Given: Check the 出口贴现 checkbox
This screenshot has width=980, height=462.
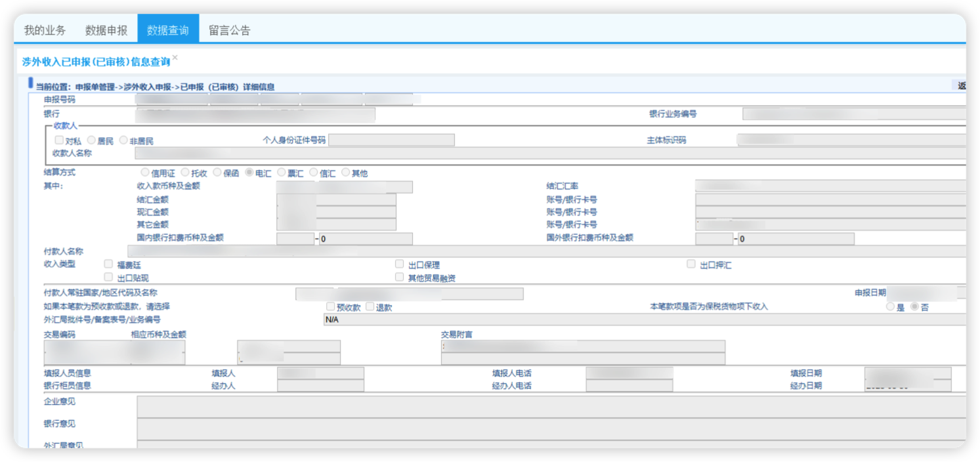Looking at the screenshot, I should [x=108, y=277].
